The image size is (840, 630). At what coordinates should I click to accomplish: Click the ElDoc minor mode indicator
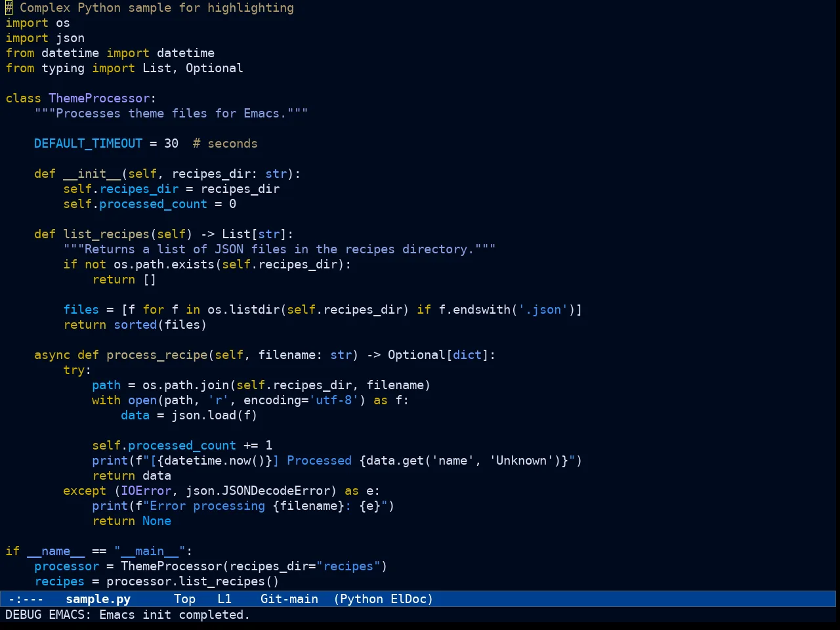409,599
